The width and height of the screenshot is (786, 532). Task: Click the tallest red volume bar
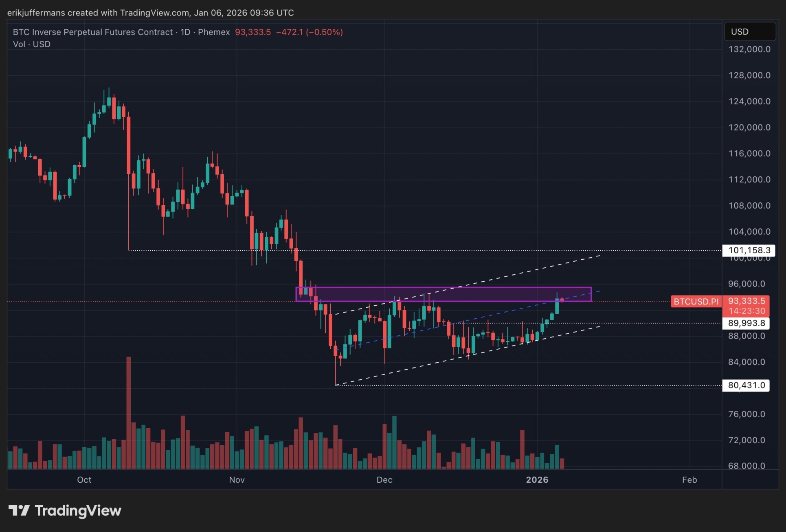tap(129, 412)
